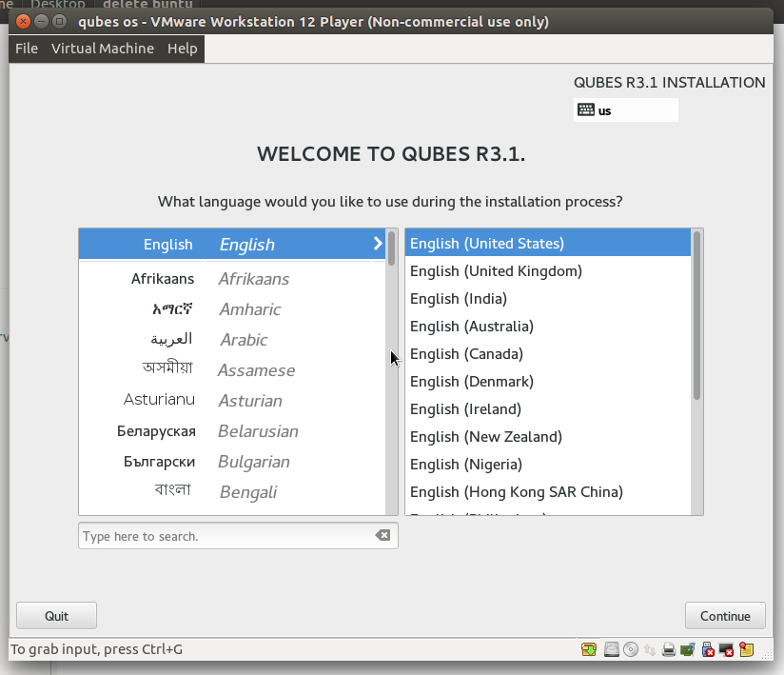This screenshot has height=675, width=784.
Task: Click the Quit button
Action: pos(56,616)
